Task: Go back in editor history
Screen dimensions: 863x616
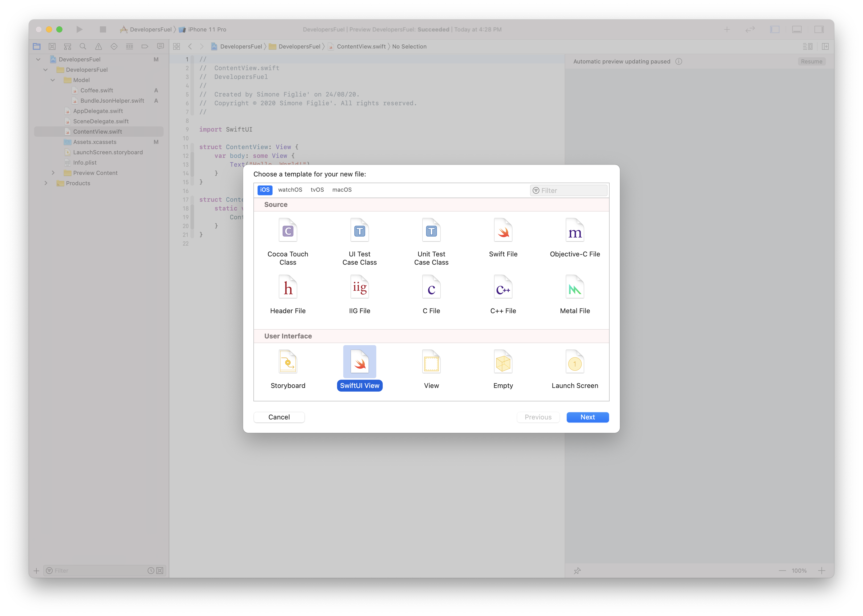Action: [x=190, y=46]
